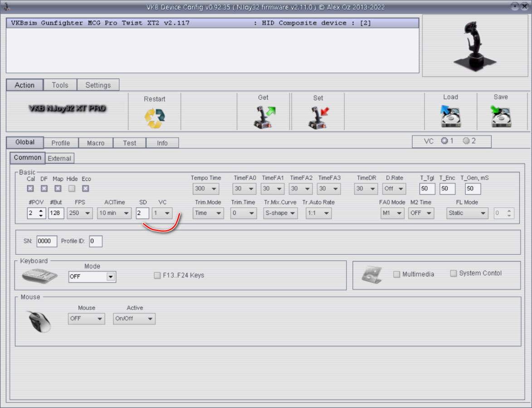
Task: Click the SD input field
Action: pyautogui.click(x=142, y=213)
